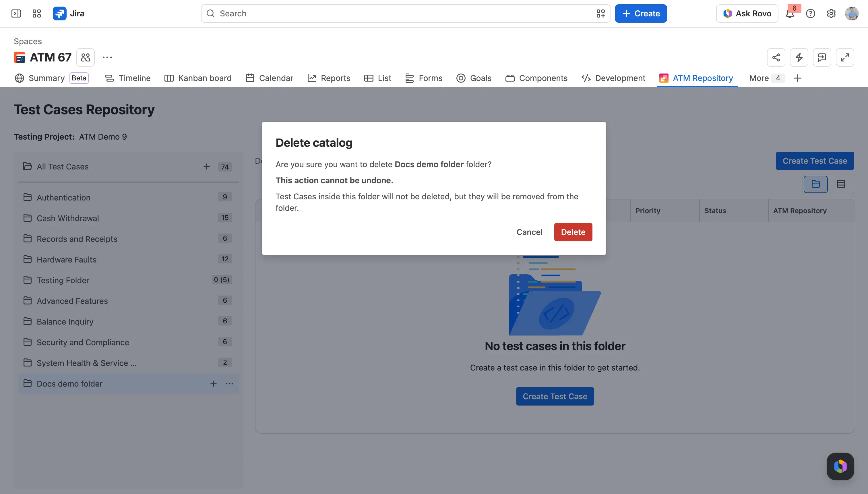Select System Health & Service folder

pyautogui.click(x=128, y=363)
